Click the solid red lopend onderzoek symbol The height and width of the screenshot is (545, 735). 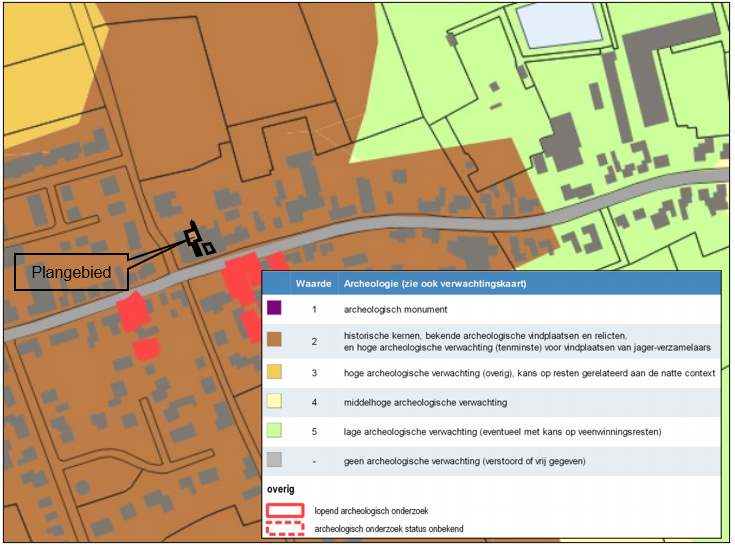pyautogui.click(x=285, y=510)
